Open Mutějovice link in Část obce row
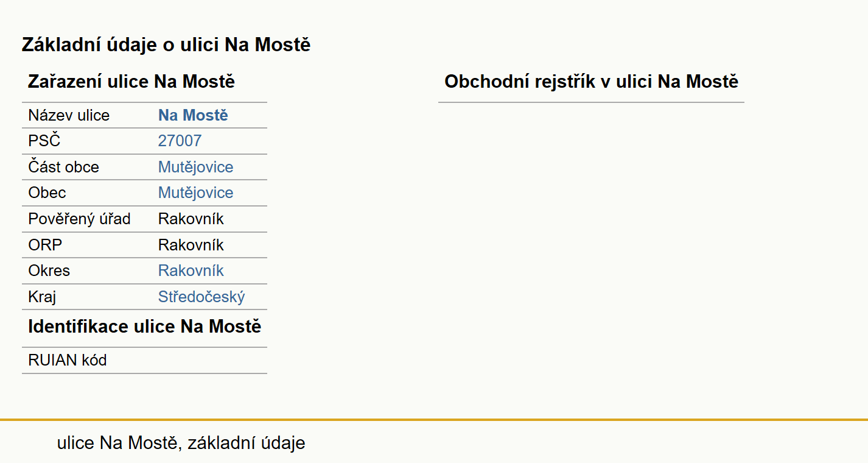 coord(195,167)
